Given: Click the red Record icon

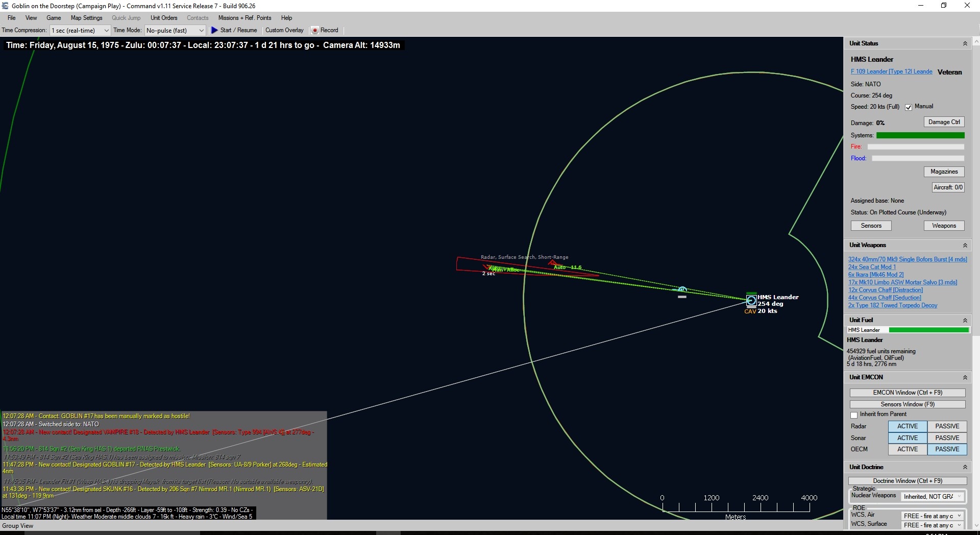Looking at the screenshot, I should [315, 31].
